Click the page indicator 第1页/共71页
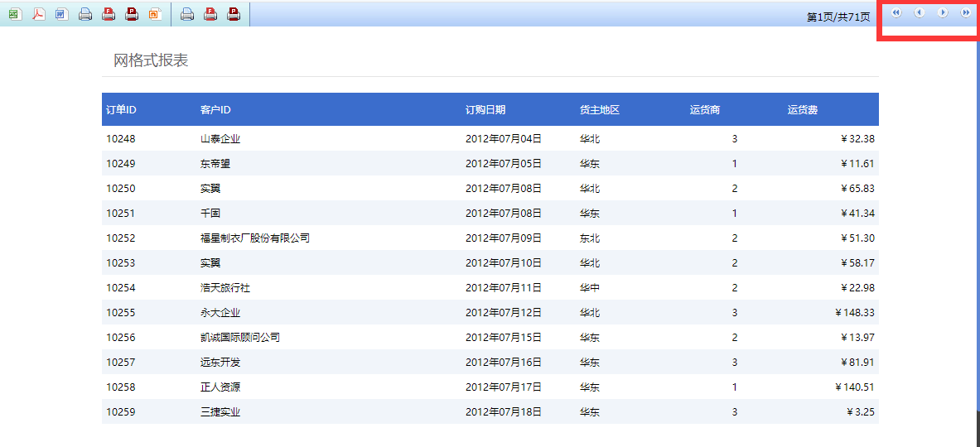The height and width of the screenshot is (447, 980). [838, 17]
